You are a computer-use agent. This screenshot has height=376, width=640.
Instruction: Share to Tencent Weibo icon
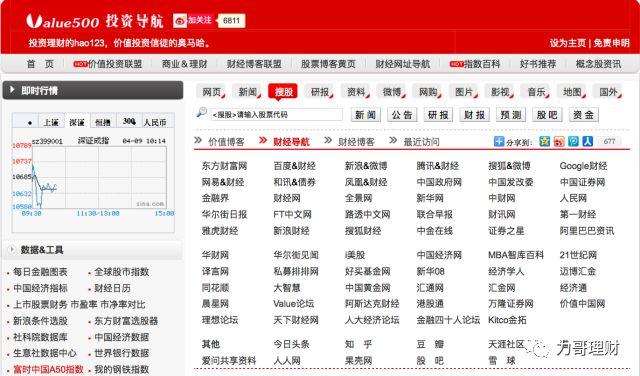tap(573, 141)
